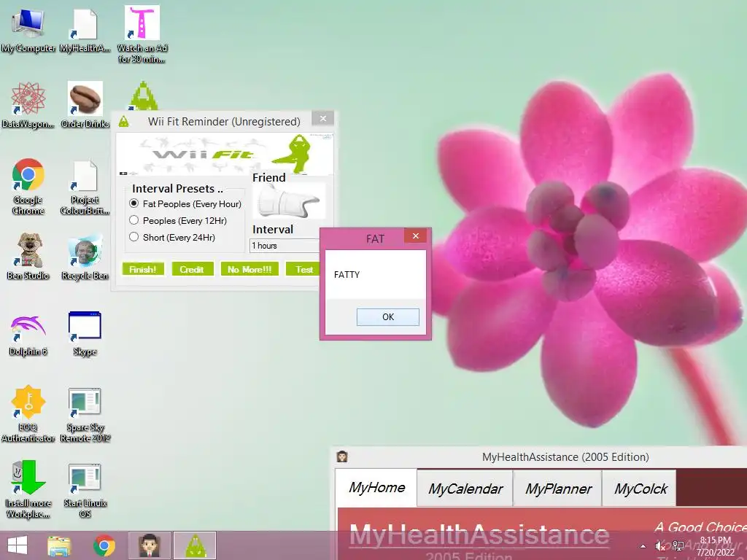Click the Test button
The height and width of the screenshot is (560, 747).
coord(303,269)
